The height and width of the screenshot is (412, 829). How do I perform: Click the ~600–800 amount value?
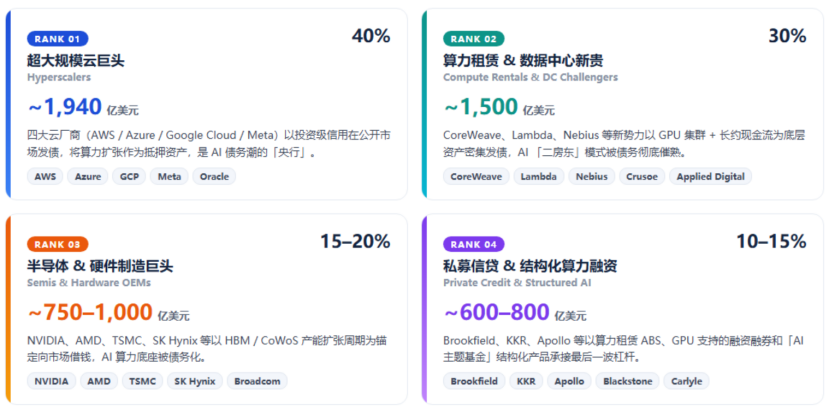496,313
